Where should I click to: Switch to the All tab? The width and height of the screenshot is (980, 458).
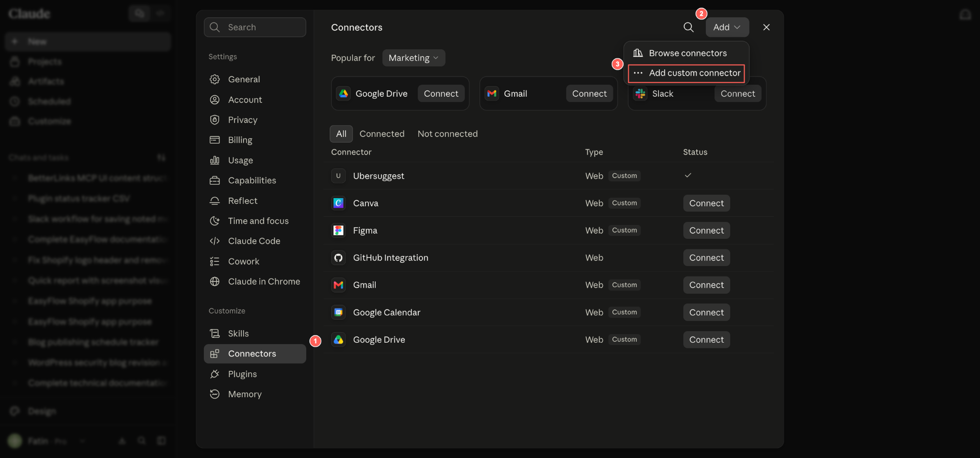[x=341, y=134]
